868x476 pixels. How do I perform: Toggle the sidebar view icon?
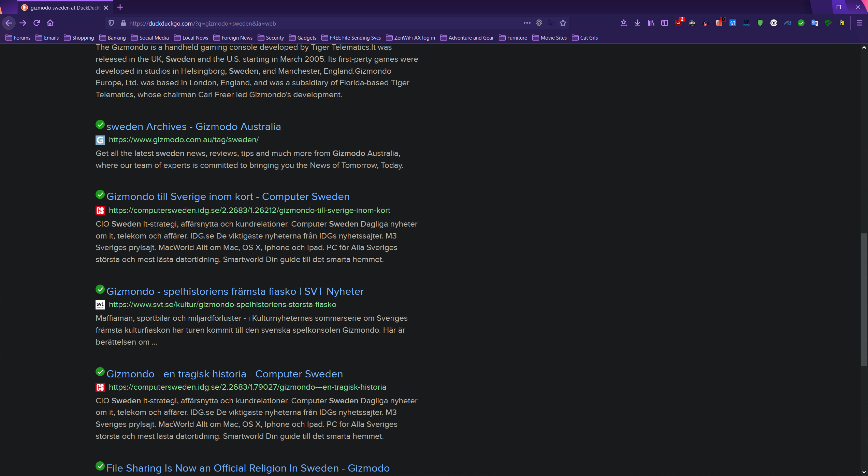[664, 23]
